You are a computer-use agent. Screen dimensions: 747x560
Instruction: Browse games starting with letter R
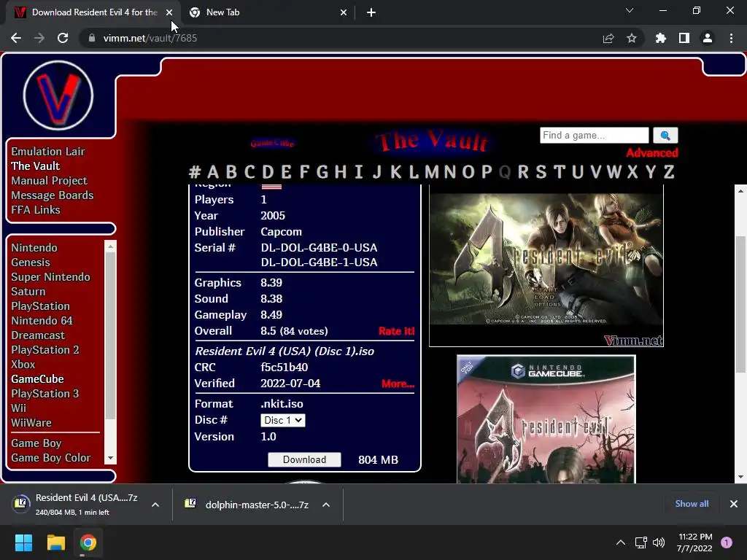click(x=522, y=172)
